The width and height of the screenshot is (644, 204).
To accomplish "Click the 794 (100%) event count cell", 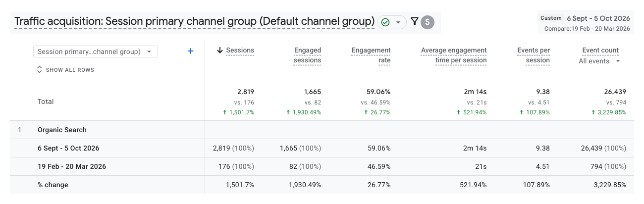I will 609,166.
